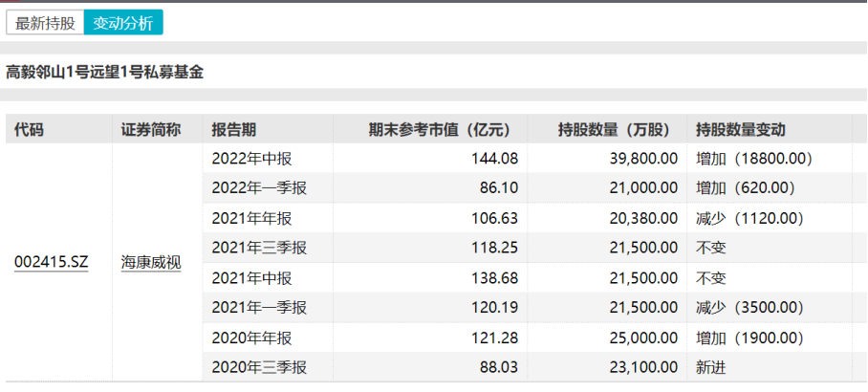Select the 2021年中报 report row
868x392 pixels.
tap(252, 277)
